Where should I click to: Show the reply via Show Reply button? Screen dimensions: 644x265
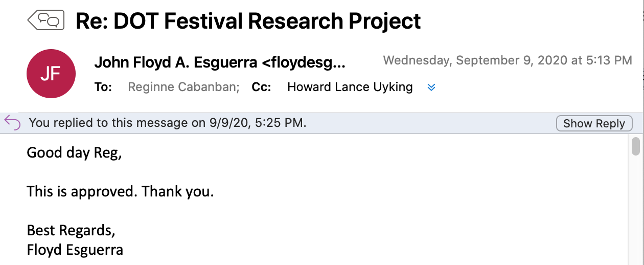point(594,123)
